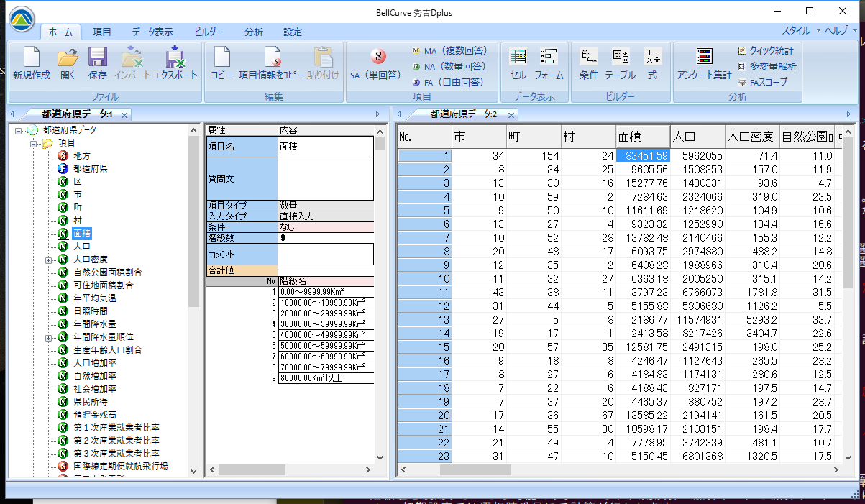Open the 式 formula builder

click(653, 62)
